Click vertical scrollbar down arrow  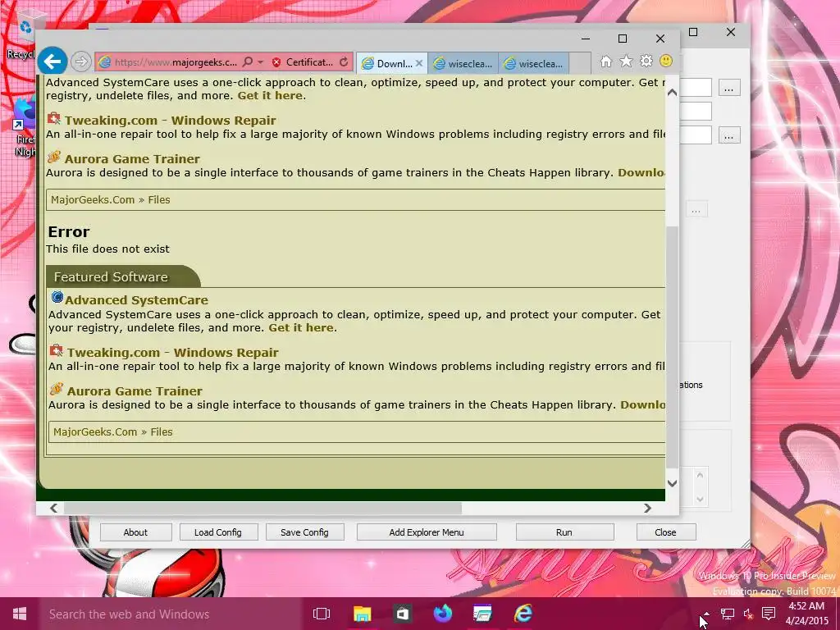(x=672, y=483)
